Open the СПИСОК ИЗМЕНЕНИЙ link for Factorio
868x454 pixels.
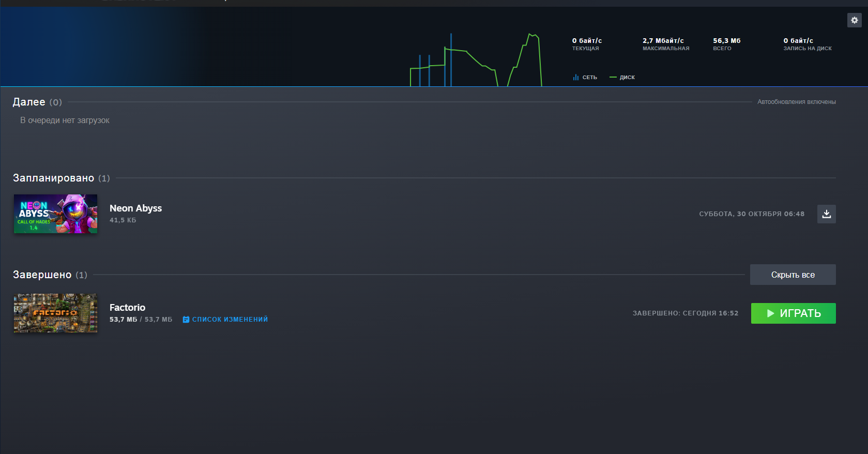[x=230, y=320]
